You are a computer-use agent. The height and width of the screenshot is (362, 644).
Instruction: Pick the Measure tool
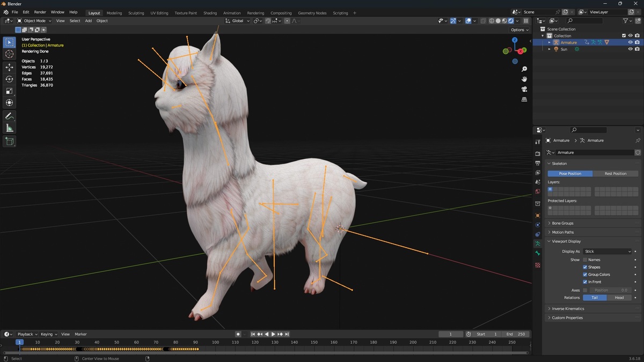(x=9, y=128)
